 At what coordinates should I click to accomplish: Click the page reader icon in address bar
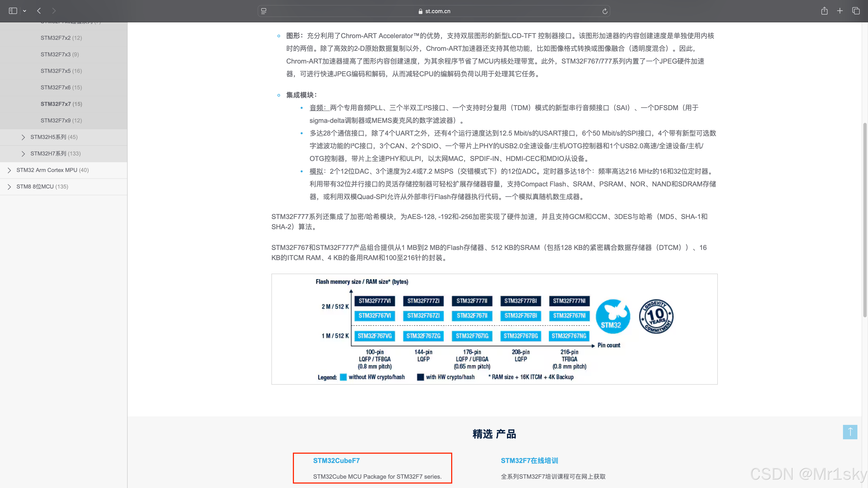point(264,11)
